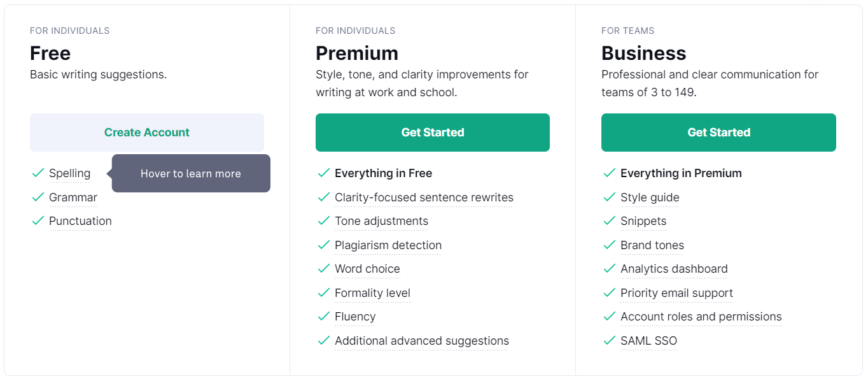This screenshot has height=381, width=868.
Task: Click the checkmark beside Everything in Free
Action: click(323, 173)
